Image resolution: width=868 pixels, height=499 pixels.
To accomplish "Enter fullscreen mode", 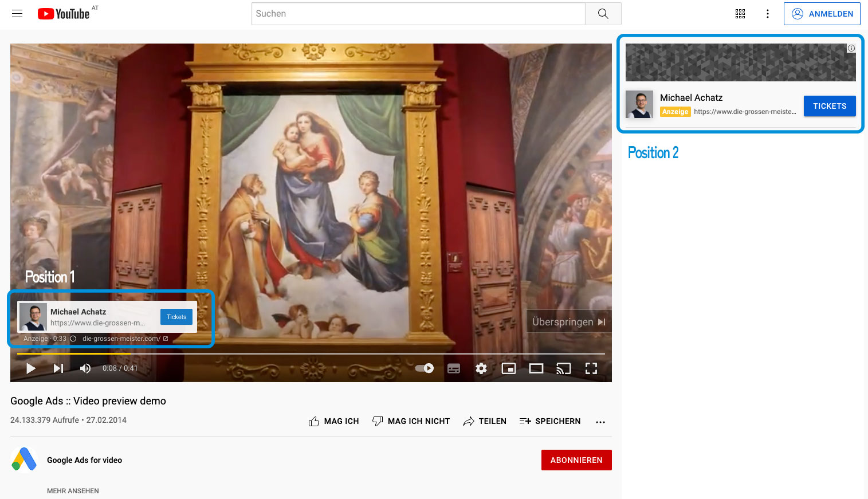I will pyautogui.click(x=591, y=368).
